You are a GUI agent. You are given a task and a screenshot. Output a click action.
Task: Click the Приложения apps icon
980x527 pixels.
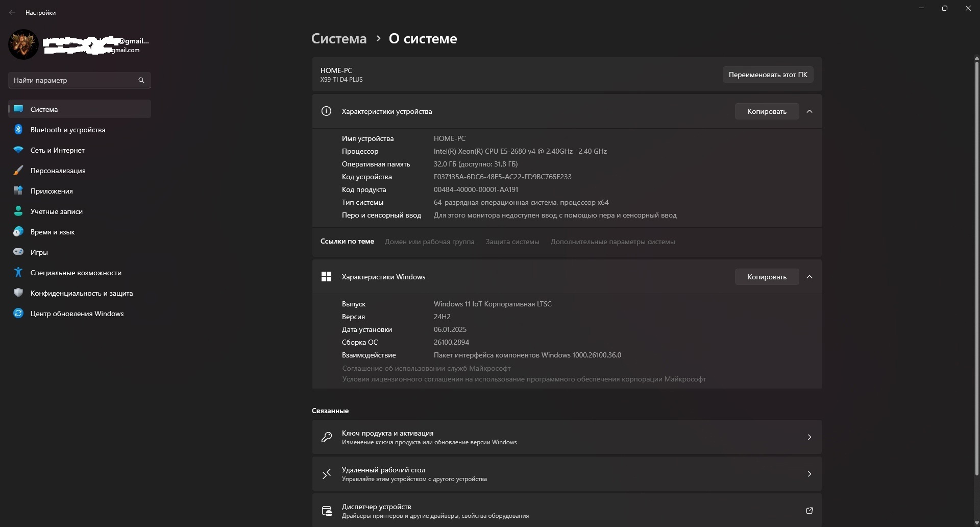[18, 190]
